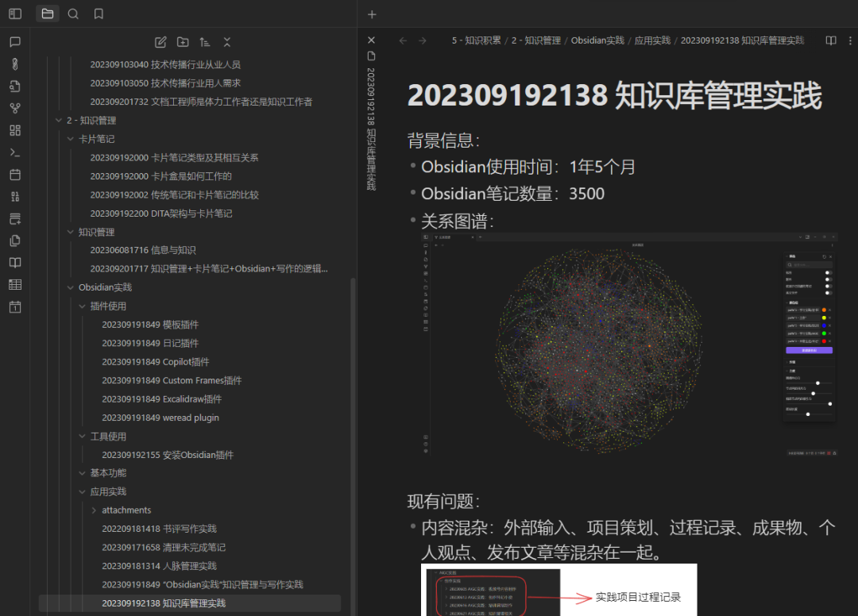Viewport: 858px width, 616px height.
Task: Open a new tab with the plus icon
Action: (x=372, y=14)
